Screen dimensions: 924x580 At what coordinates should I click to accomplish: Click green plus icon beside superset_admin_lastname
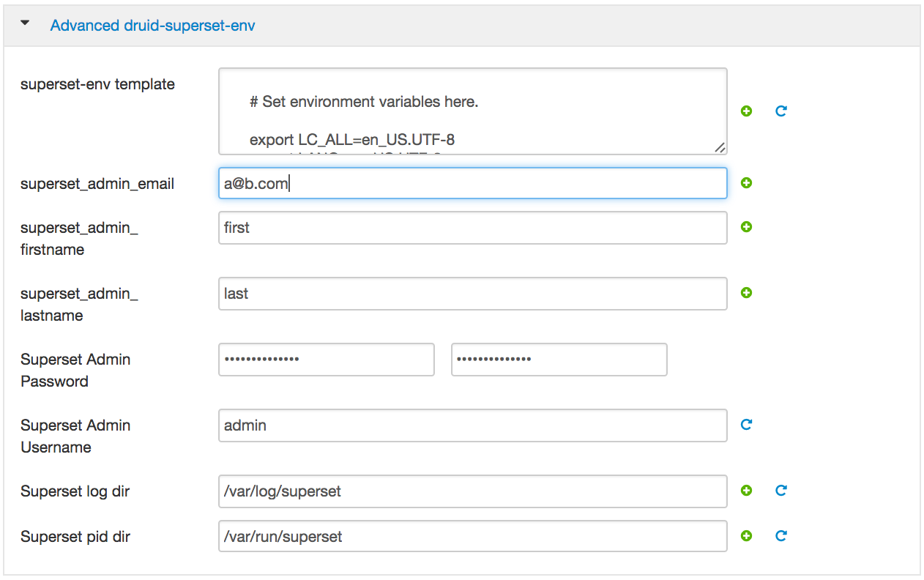(x=746, y=293)
